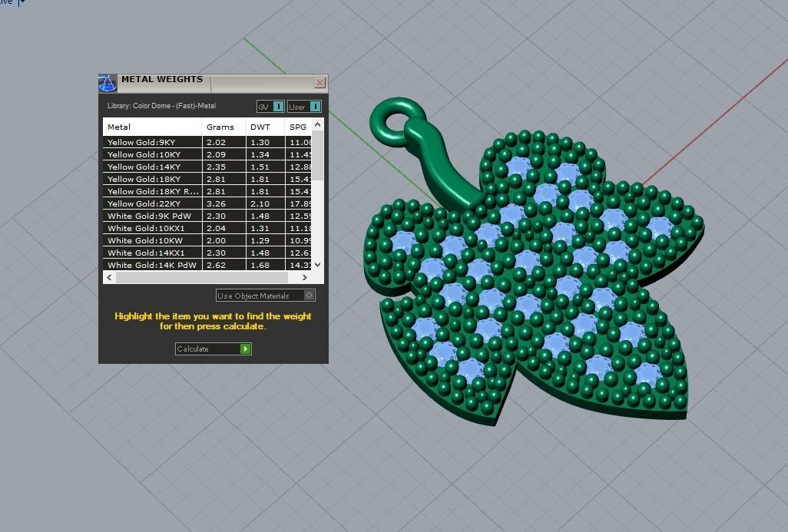The width and height of the screenshot is (788, 532).
Task: Click the scroll left arrow under metal list
Action: click(x=110, y=277)
